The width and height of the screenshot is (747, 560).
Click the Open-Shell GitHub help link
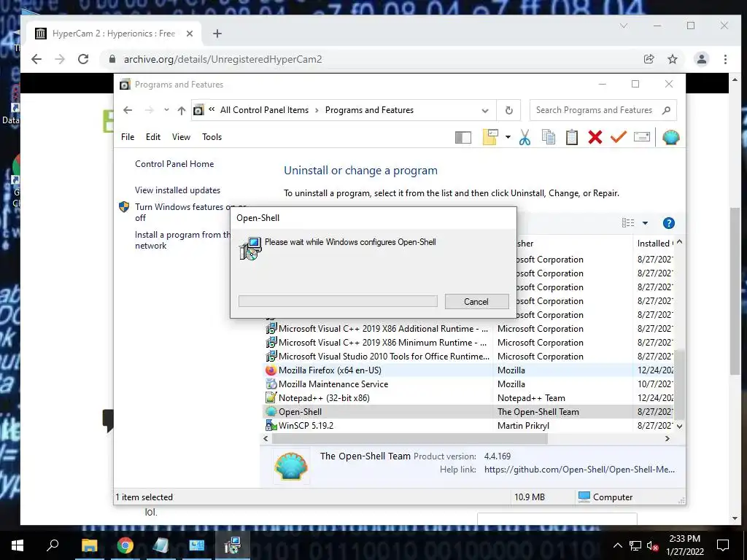click(x=579, y=470)
